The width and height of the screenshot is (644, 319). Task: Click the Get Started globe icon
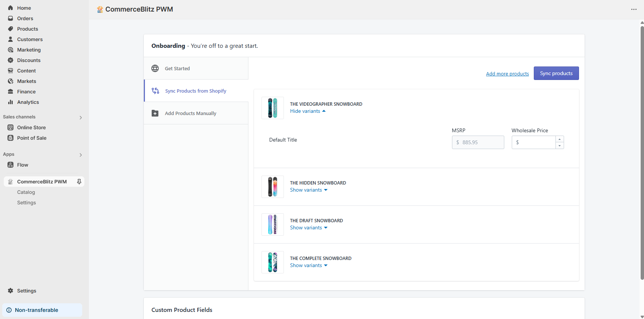(155, 68)
